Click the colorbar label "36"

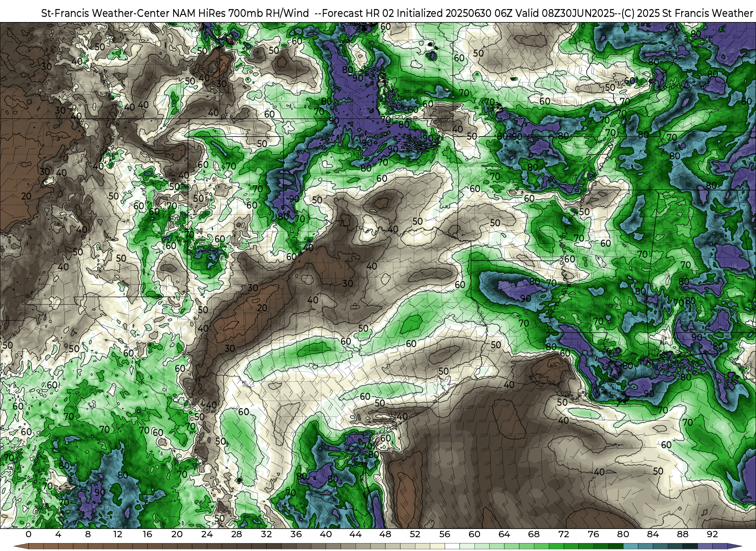point(296,534)
